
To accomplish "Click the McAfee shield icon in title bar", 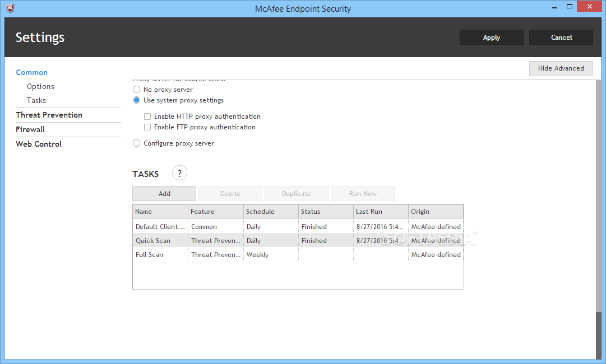I will (10, 8).
